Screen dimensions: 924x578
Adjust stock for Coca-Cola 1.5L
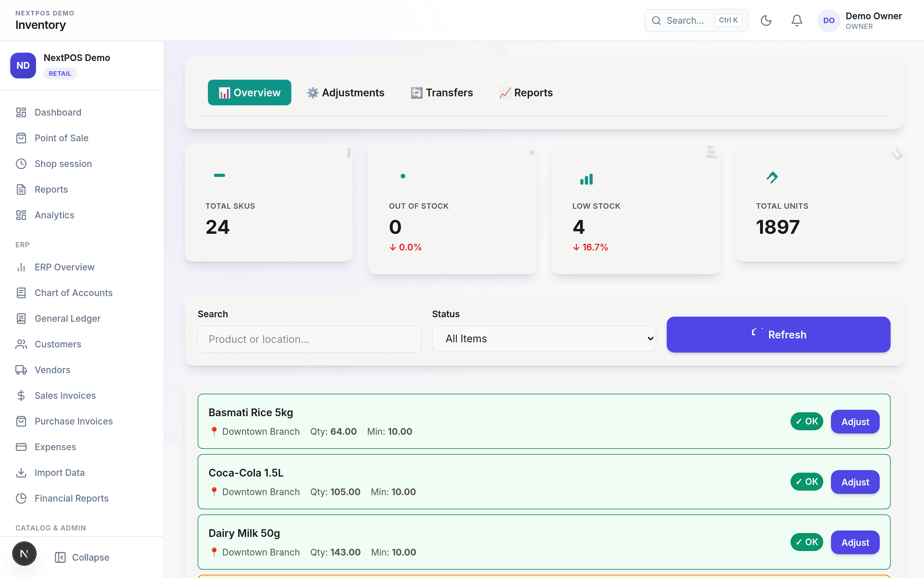pos(855,482)
